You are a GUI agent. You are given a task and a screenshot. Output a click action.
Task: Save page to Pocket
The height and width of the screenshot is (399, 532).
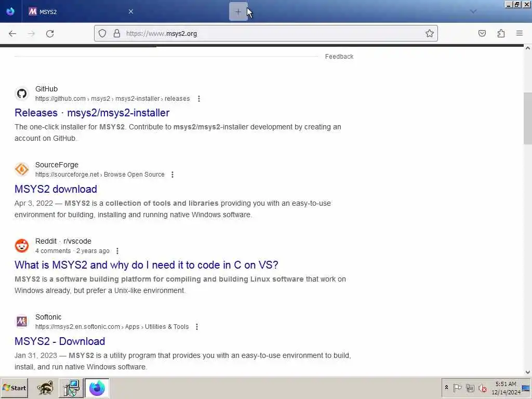(482, 33)
